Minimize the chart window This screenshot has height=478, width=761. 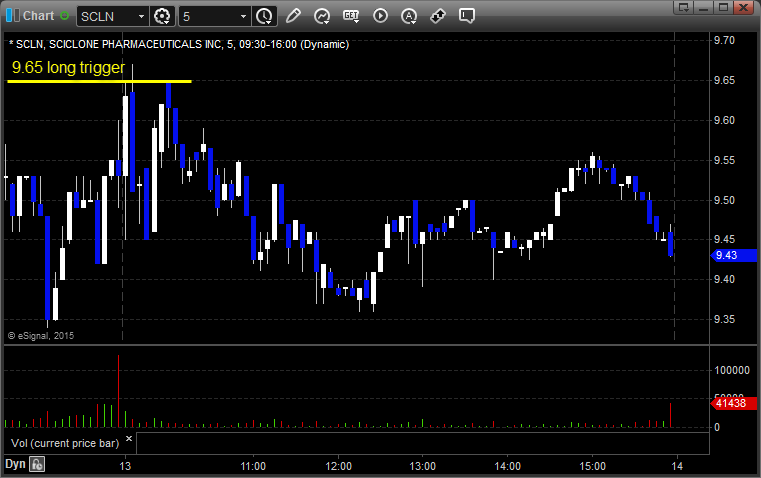point(704,7)
